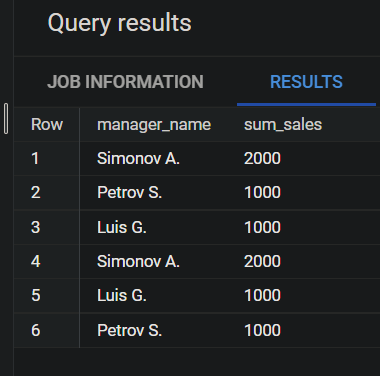
Task: Click the panel resize handle on left edge
Action: (x=6, y=119)
